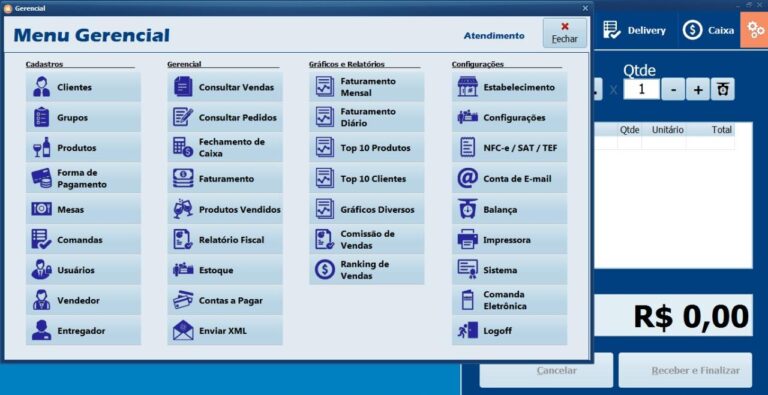Open the Estoque management
Viewport: 768px width, 395px height.
[225, 270]
